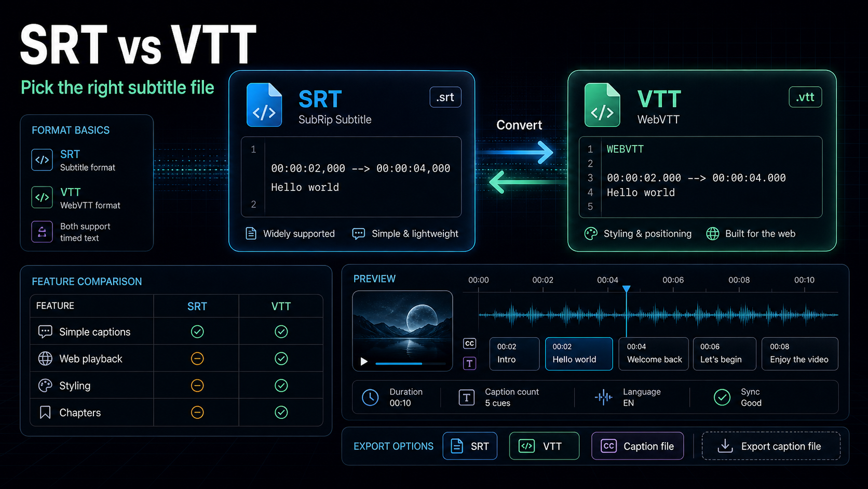Click the timed text icon in Format Basics

[42, 232]
